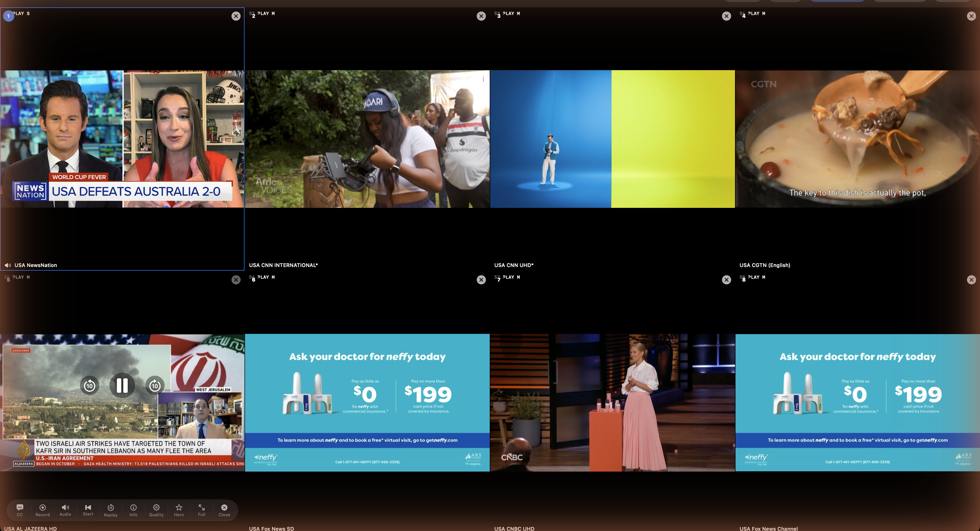Screen dimensions: 980x531
Task: Click the number 4 badge on CGTN tile
Action: [x=744, y=16]
